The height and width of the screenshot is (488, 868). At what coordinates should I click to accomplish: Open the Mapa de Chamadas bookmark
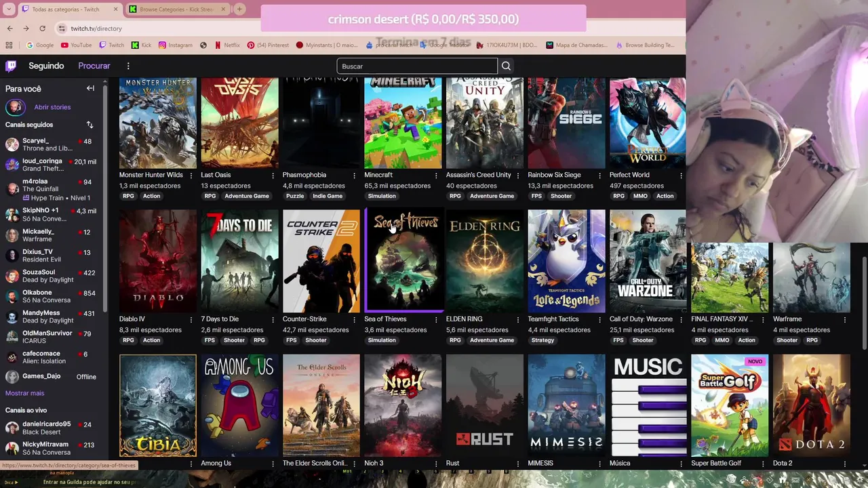[576, 45]
